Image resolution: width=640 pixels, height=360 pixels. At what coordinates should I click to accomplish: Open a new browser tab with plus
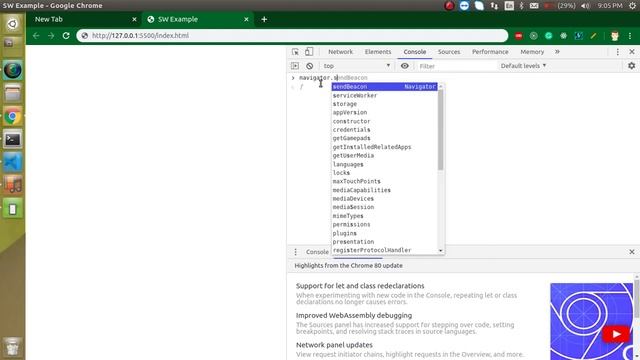[264, 19]
